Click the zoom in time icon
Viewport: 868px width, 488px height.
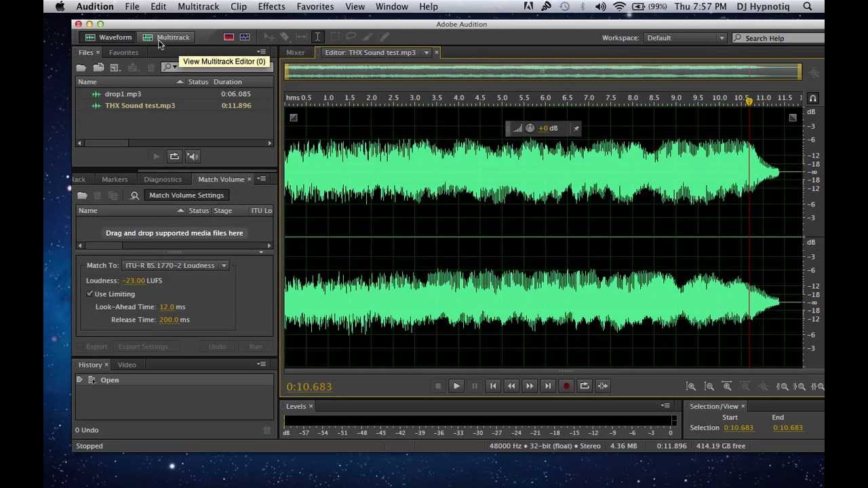[x=727, y=386]
